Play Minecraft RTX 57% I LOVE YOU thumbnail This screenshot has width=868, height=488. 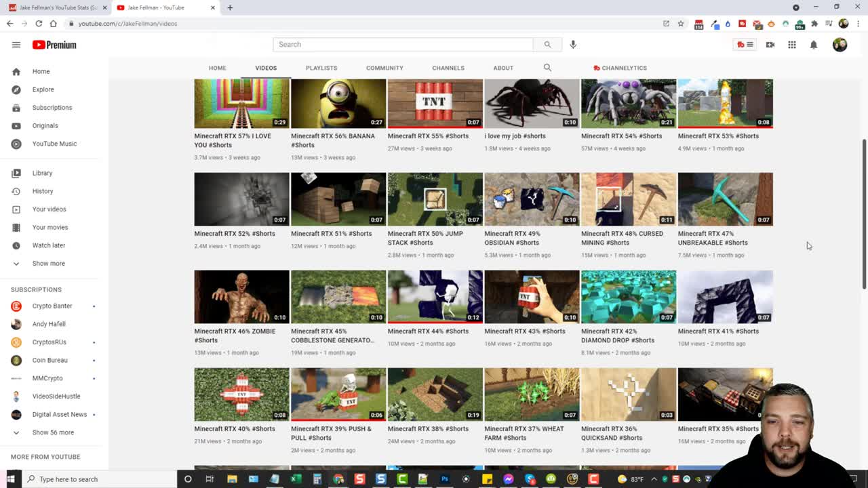click(x=241, y=103)
